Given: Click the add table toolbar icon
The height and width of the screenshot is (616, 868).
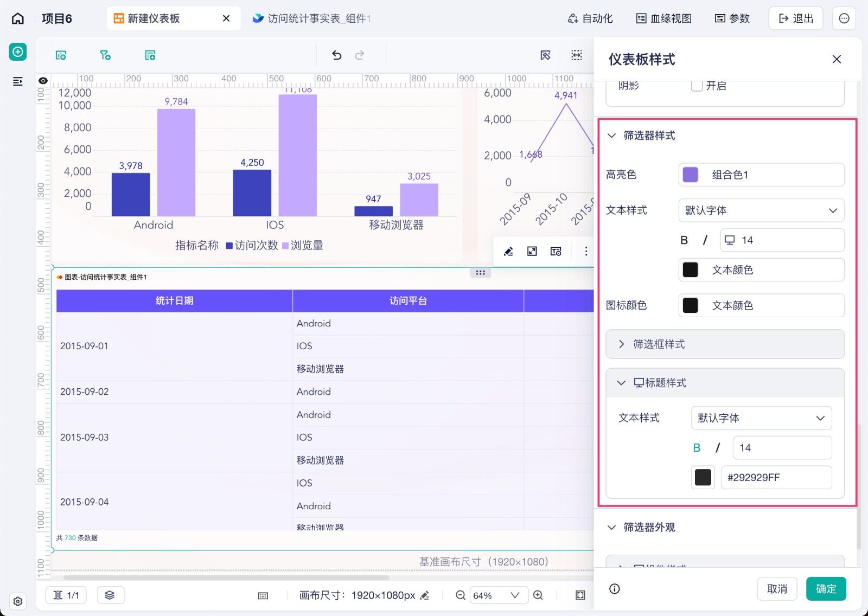Looking at the screenshot, I should point(150,55).
